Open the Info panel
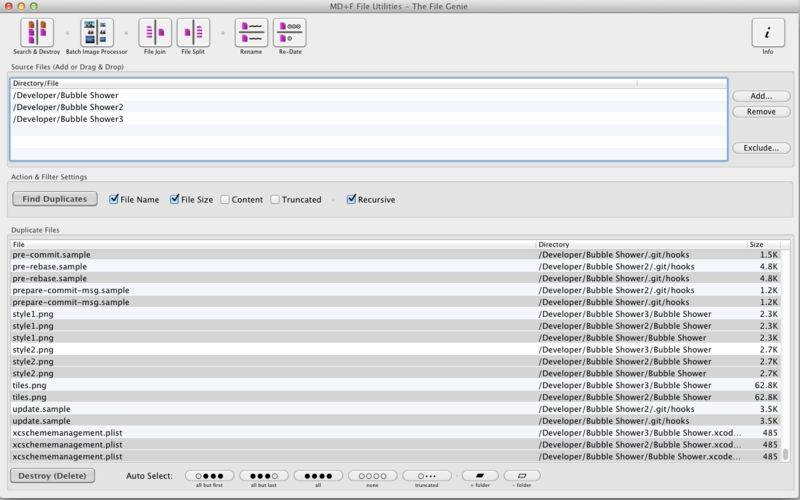 point(768,33)
